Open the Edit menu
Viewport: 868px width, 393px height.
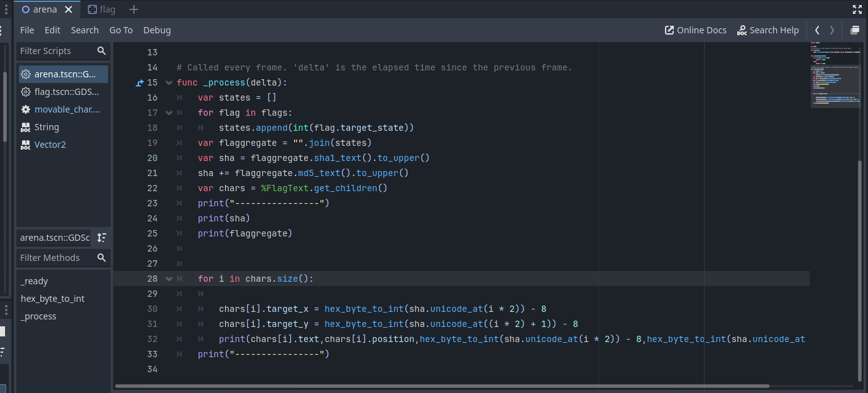(x=53, y=30)
